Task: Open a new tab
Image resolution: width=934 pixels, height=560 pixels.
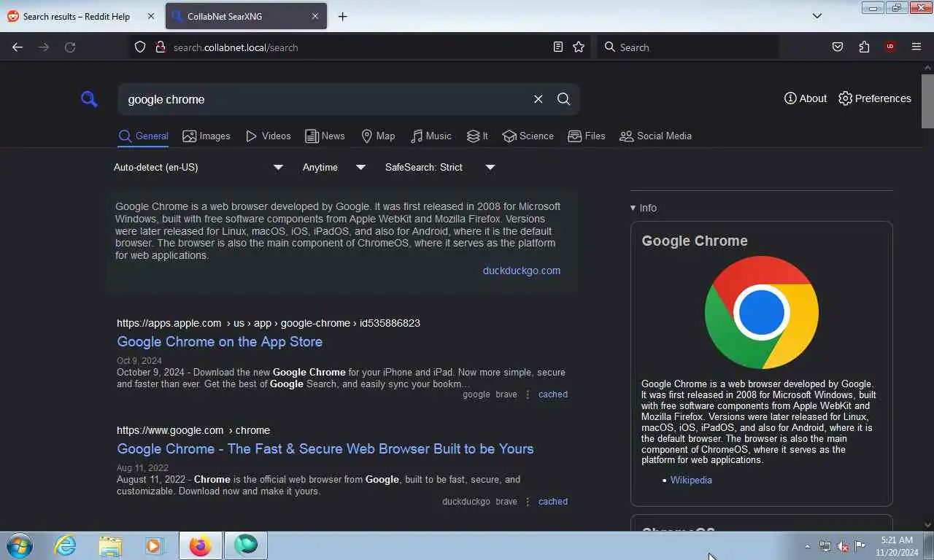Action: point(342,16)
